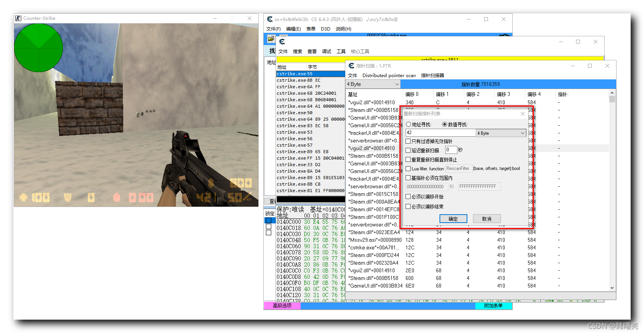The width and height of the screenshot is (644, 333).
Task: Click 附加表单 button at bottom
Action: point(493,306)
